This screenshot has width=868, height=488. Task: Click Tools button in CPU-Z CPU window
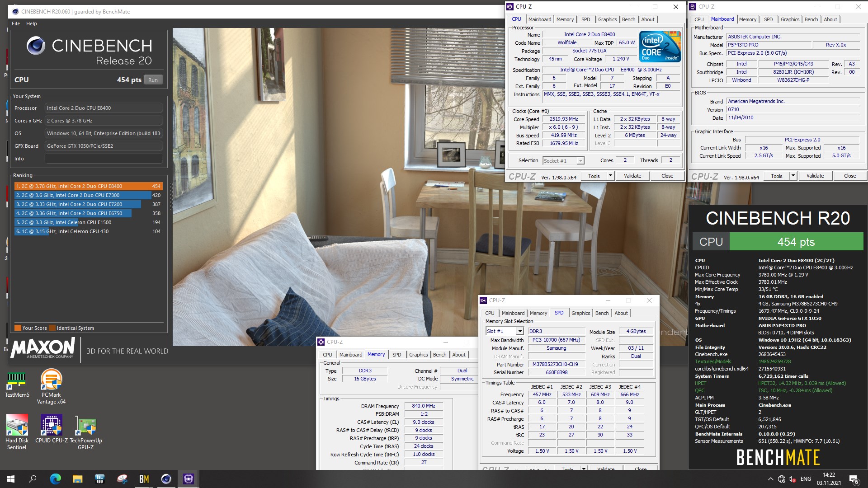[x=594, y=176]
